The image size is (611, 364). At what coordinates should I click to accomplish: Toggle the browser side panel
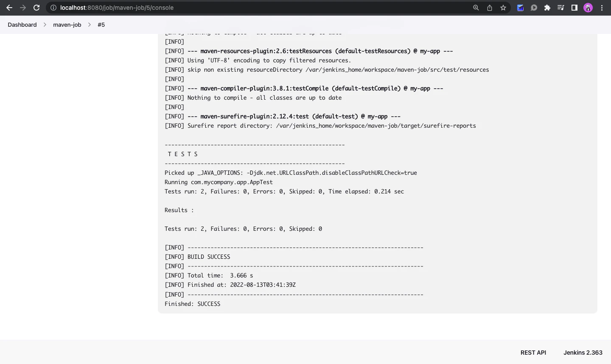tap(575, 8)
